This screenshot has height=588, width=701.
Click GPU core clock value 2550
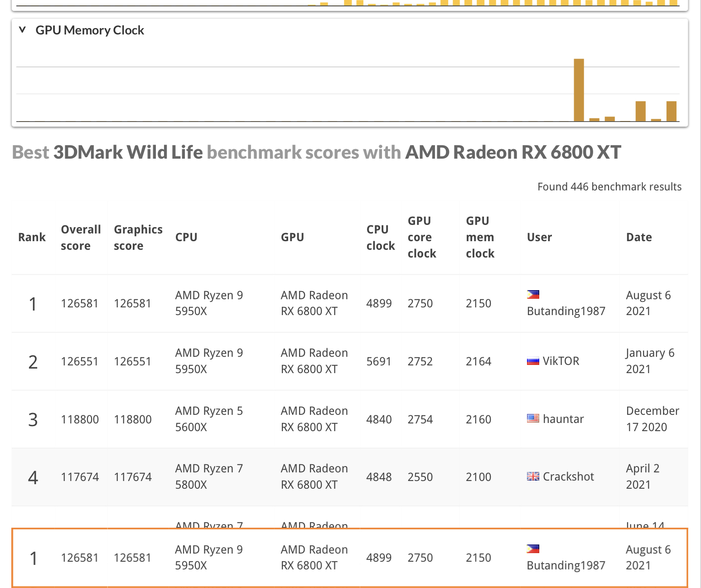[420, 477]
